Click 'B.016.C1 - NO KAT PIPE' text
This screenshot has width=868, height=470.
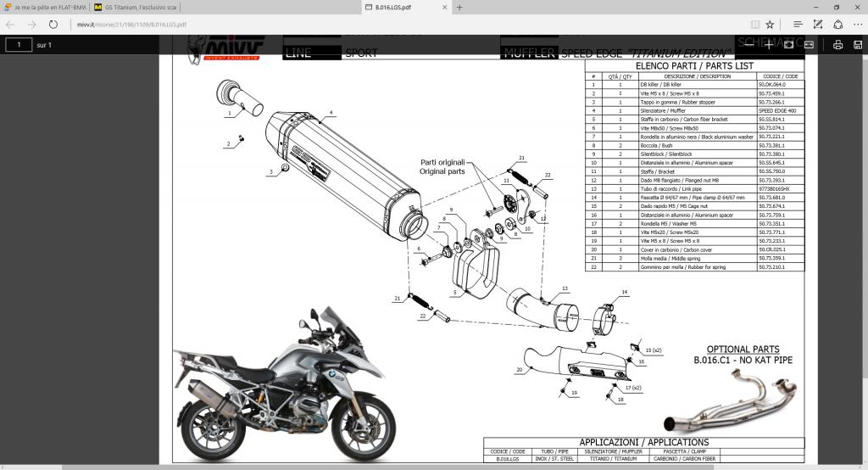(x=743, y=360)
